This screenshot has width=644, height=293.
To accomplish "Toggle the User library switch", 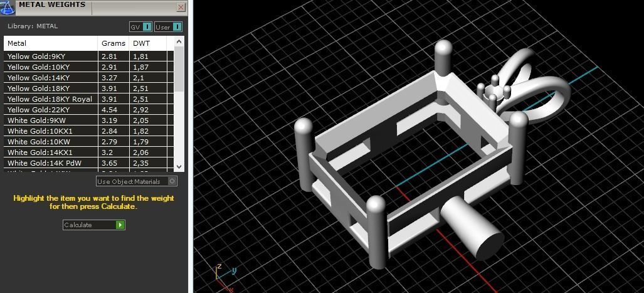I will pyautogui.click(x=169, y=27).
